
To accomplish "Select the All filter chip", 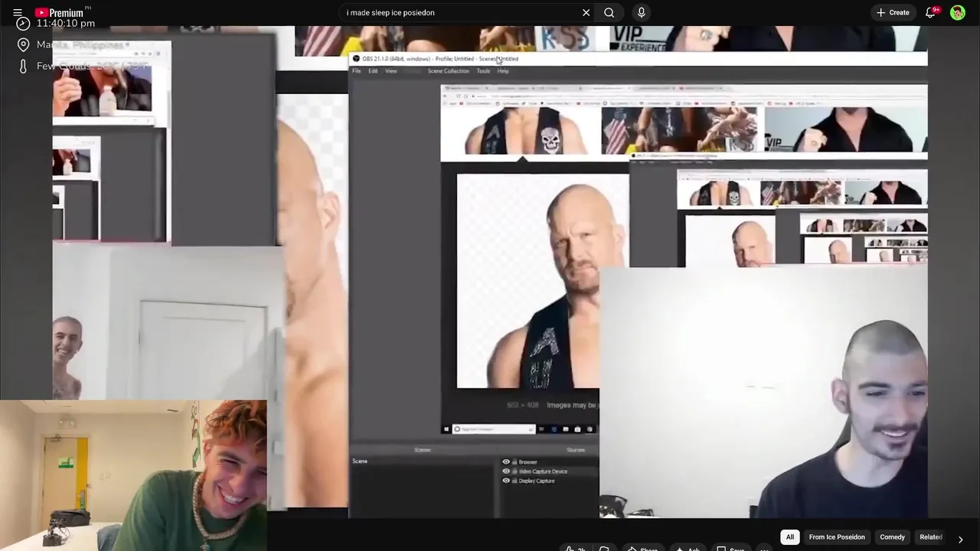I will click(x=790, y=537).
